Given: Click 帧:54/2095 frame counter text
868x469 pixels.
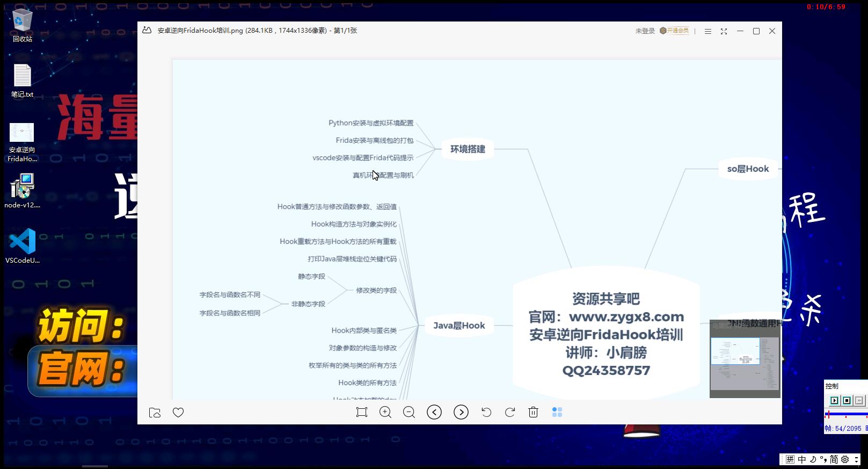Looking at the screenshot, I should pyautogui.click(x=843, y=428).
